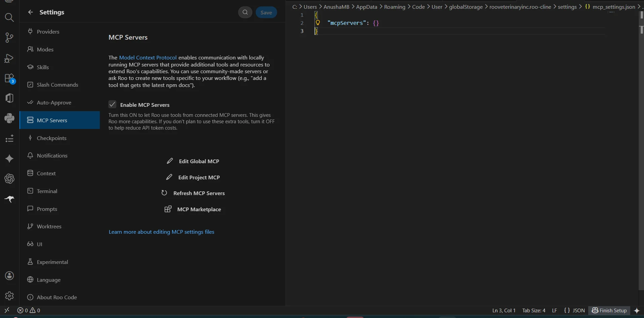
Task: Uncheck Enable MCP Servers checkbox
Action: [113, 104]
